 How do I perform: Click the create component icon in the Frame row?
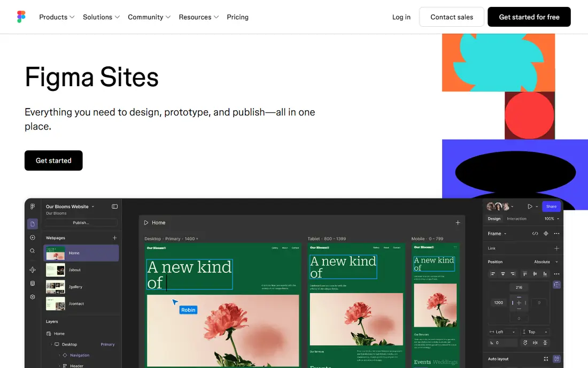click(546, 234)
